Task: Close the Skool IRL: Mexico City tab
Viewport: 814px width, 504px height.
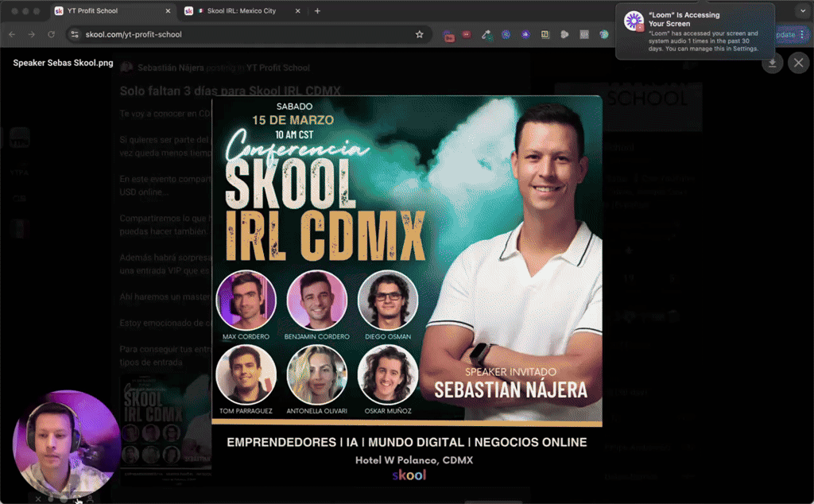Action: 297,10
